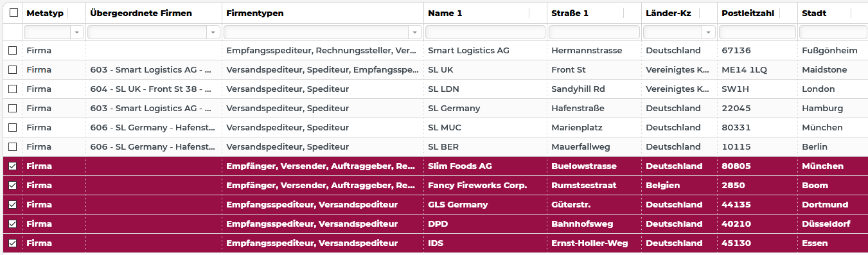The image size is (868, 255).
Task: Uncheck the IDS row checkbox
Action: (x=13, y=243)
